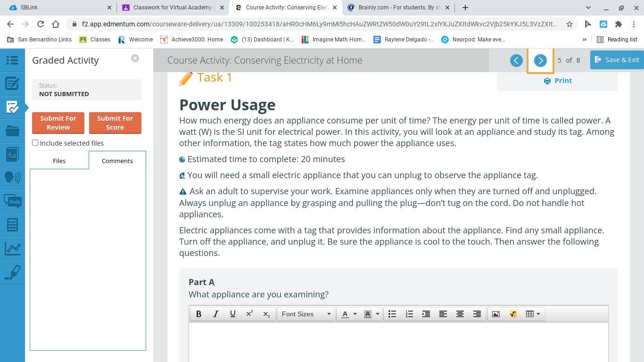Toggle bold formatting in editor
Image resolution: width=644 pixels, height=362 pixels.
point(198,314)
